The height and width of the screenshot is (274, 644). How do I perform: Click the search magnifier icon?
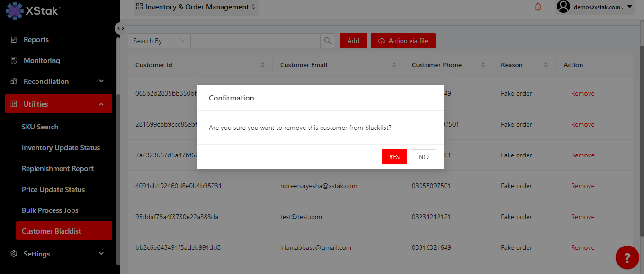tap(328, 41)
